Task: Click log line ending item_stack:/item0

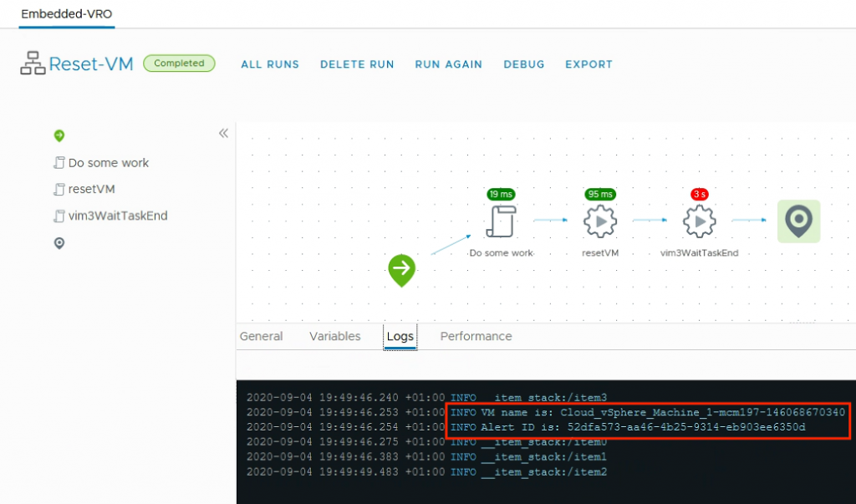Action: coord(426,442)
